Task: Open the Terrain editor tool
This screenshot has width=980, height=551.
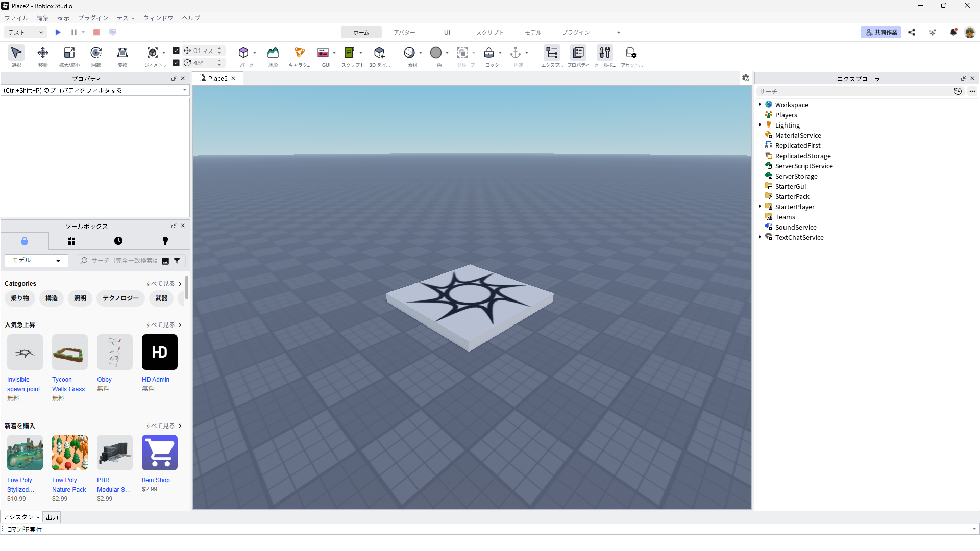Action: [x=273, y=53]
